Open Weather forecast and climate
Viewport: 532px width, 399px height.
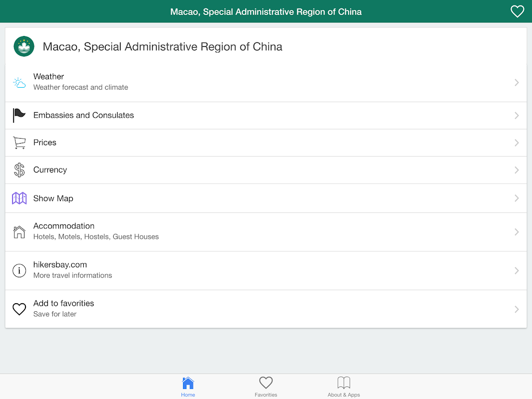[266, 82]
